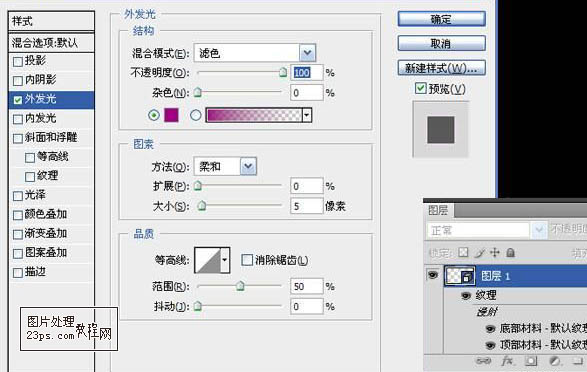Enable the 内发光 inner glow checkbox
Image resolution: width=587 pixels, height=372 pixels.
18,119
